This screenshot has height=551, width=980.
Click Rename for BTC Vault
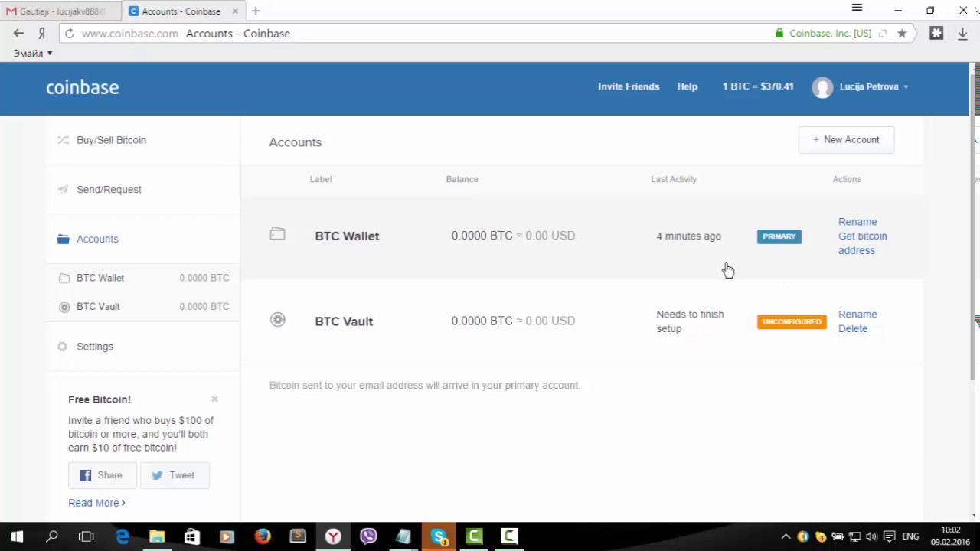[x=857, y=315]
